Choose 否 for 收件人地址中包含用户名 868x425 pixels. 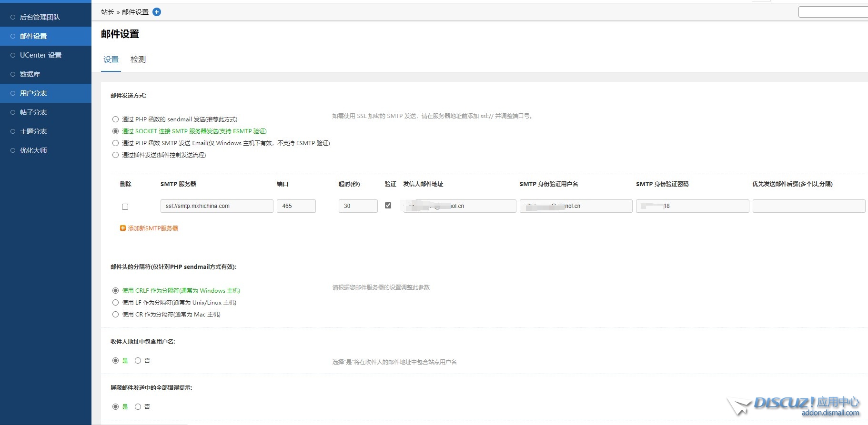pyautogui.click(x=138, y=361)
